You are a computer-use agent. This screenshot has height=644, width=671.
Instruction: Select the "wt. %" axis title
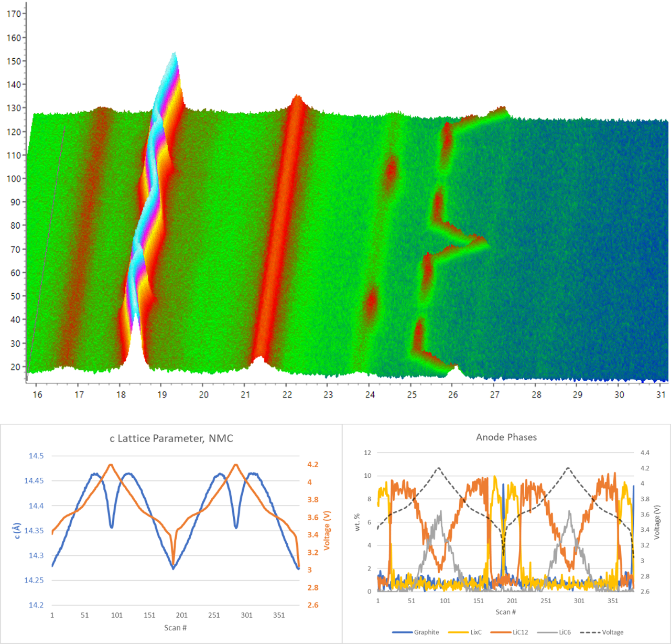click(357, 522)
